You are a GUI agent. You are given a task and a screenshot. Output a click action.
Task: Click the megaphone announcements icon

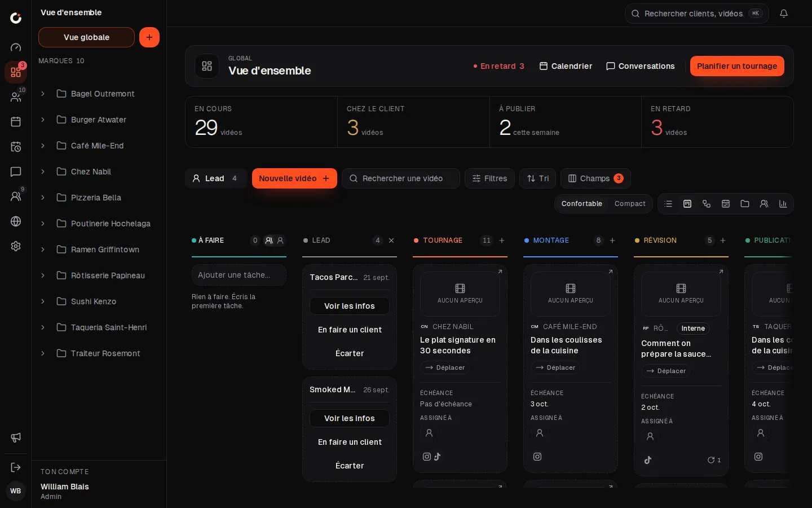click(16, 437)
